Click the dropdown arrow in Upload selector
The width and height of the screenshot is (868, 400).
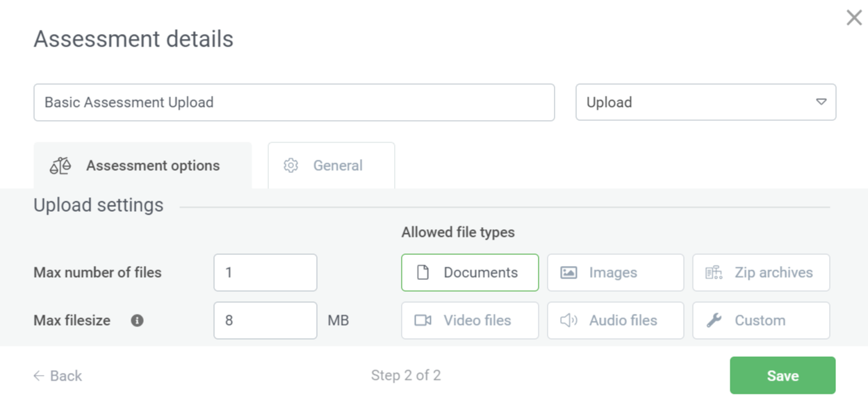pos(821,102)
